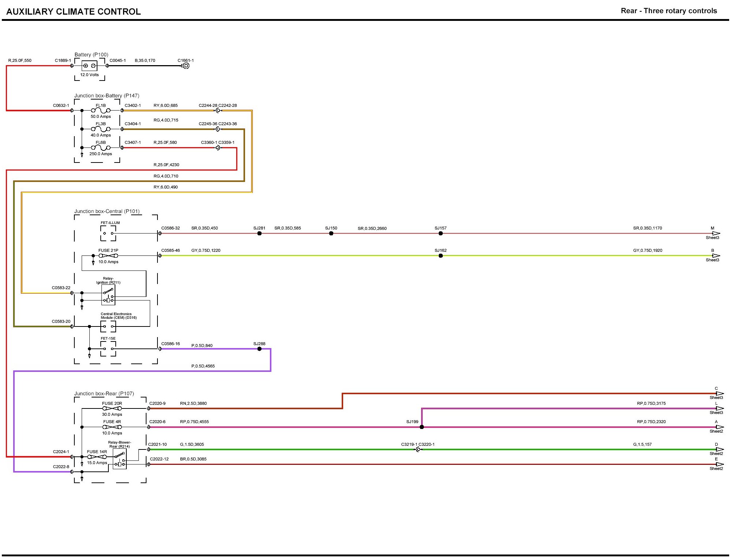This screenshot has width=731, height=560.
Task: Click the SJ288 splice joint dot
Action: pos(259,349)
